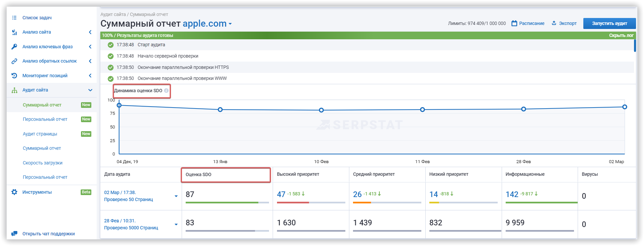This screenshot has height=246, width=644.
Task: Open the 28 Фев / 10:31 audit link
Action: tap(120, 221)
